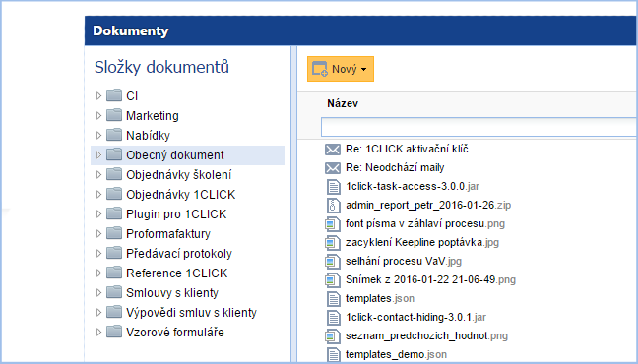Select the Marketing folder label
The image size is (638, 364).
tap(153, 116)
